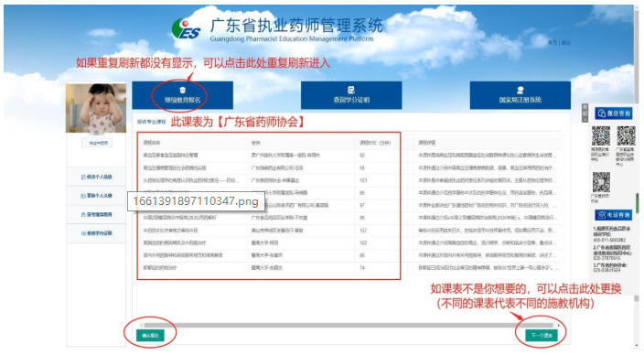Screen dimensions: 644x355
Task: Click the image icon beside 更换个人头像
Action: (83, 196)
